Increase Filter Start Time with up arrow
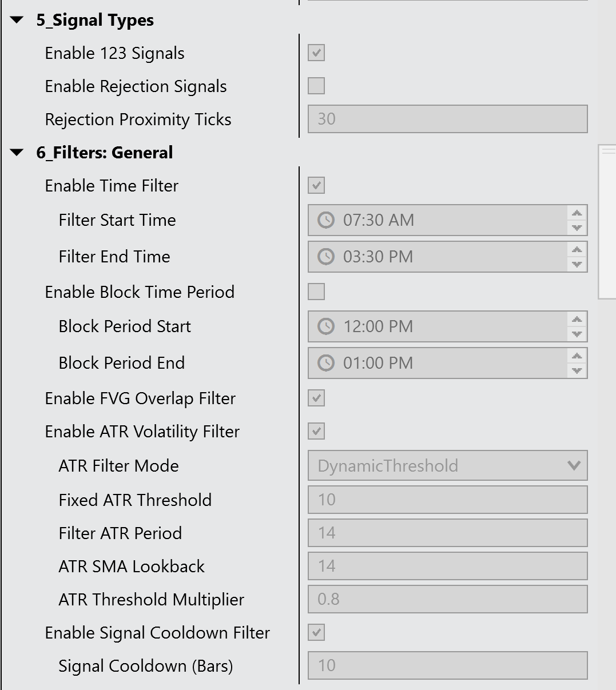This screenshot has width=616, height=690. pyautogui.click(x=577, y=213)
